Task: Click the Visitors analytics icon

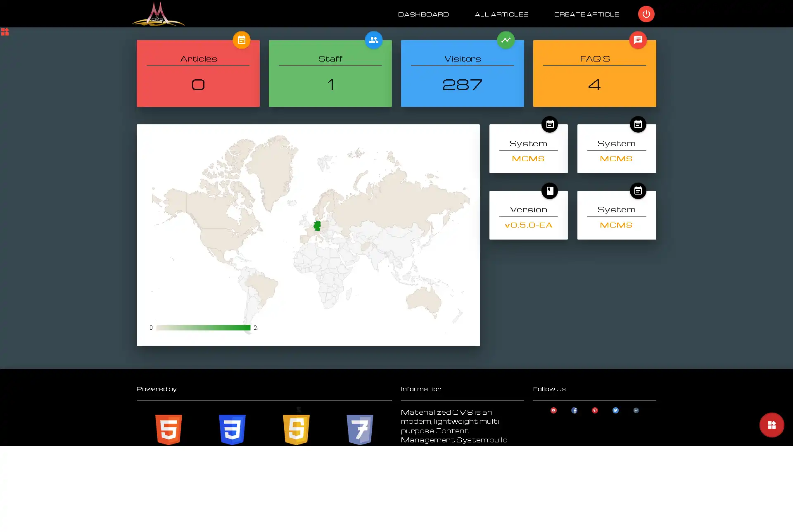Action: tap(506, 40)
